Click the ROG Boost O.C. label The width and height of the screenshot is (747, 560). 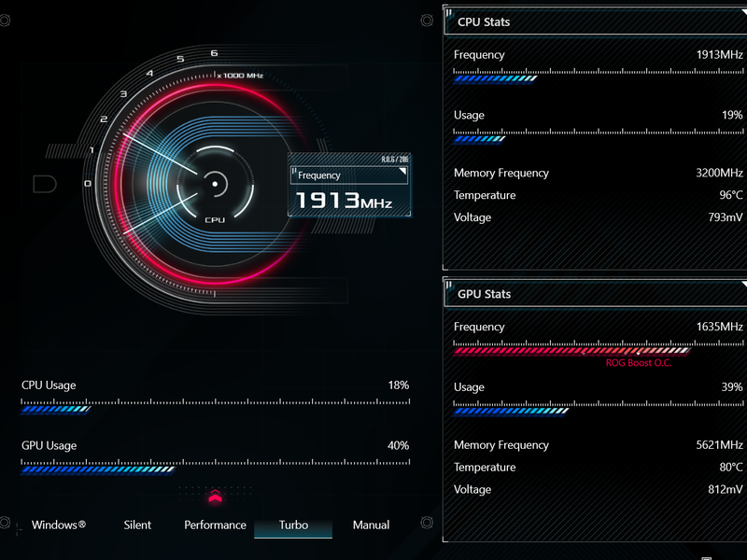point(639,363)
